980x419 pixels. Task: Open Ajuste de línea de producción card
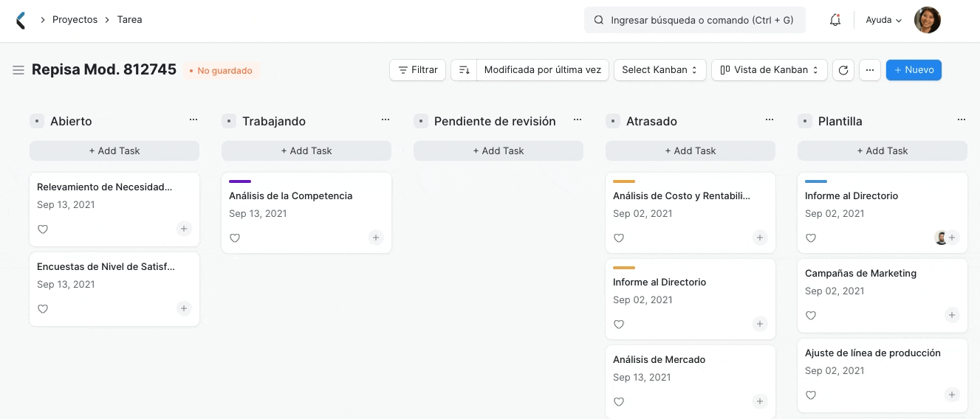click(x=883, y=375)
